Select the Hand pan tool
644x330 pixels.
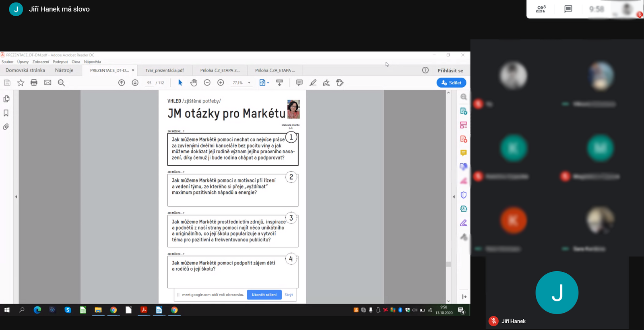pyautogui.click(x=194, y=83)
